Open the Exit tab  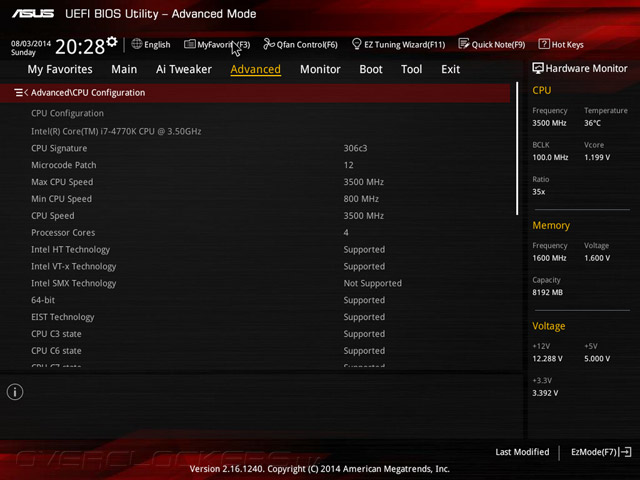click(x=450, y=69)
